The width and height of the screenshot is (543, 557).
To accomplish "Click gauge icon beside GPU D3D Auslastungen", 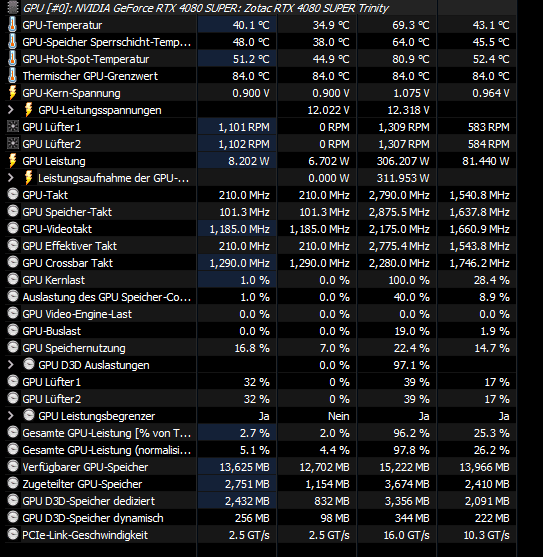I will pos(29,364).
